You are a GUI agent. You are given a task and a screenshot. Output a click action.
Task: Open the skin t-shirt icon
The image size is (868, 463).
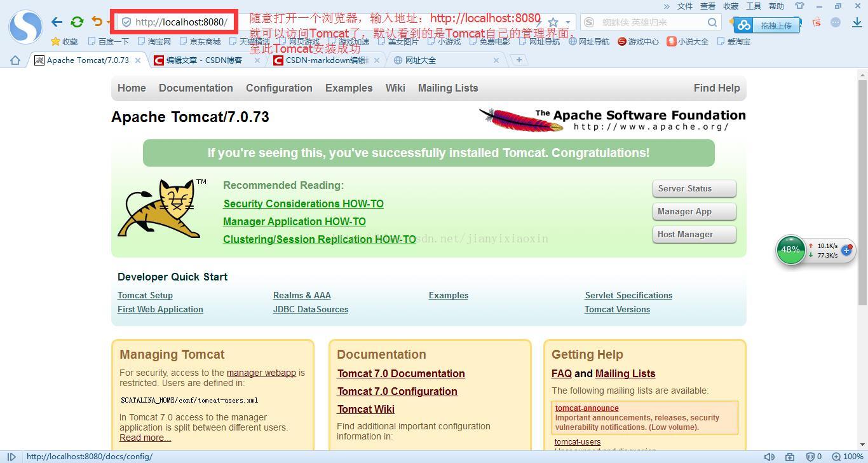[x=800, y=6]
